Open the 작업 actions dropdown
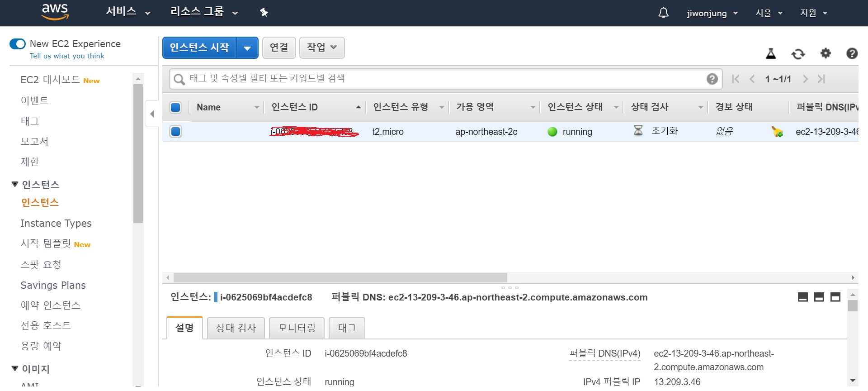 (x=322, y=48)
